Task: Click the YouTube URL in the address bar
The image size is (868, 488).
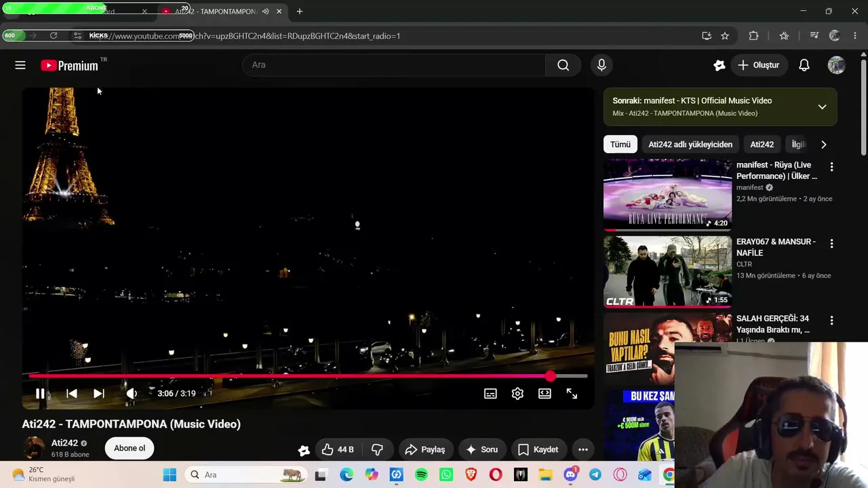Action: coord(244,36)
